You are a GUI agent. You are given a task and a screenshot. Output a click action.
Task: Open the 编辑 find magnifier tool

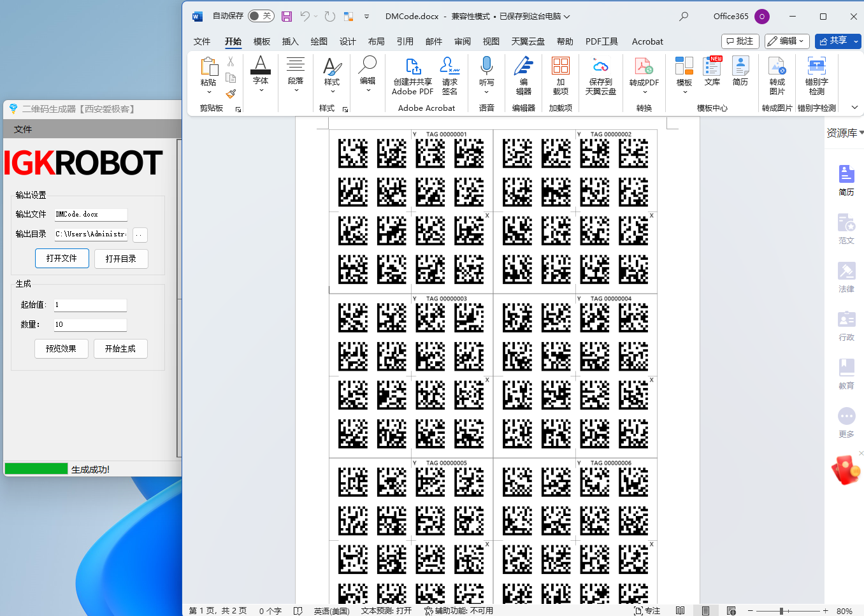368,73
